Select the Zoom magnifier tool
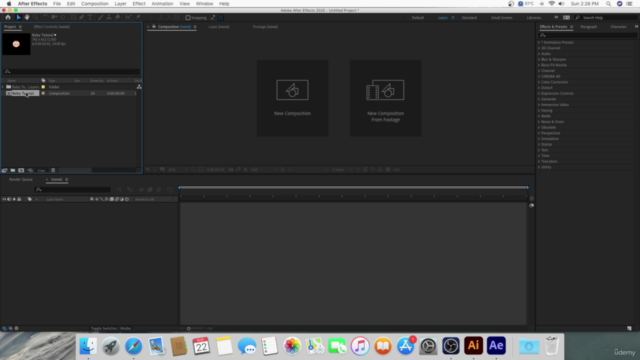Image resolution: width=640 pixels, height=360 pixels. click(x=36, y=17)
